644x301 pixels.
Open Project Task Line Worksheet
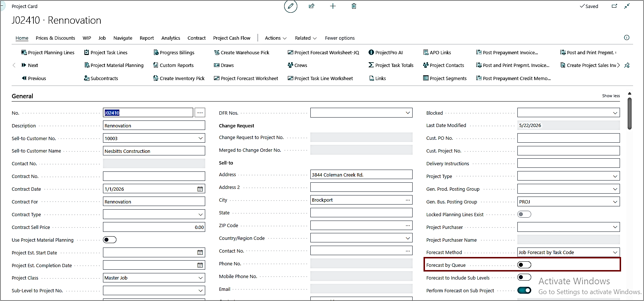[320, 78]
